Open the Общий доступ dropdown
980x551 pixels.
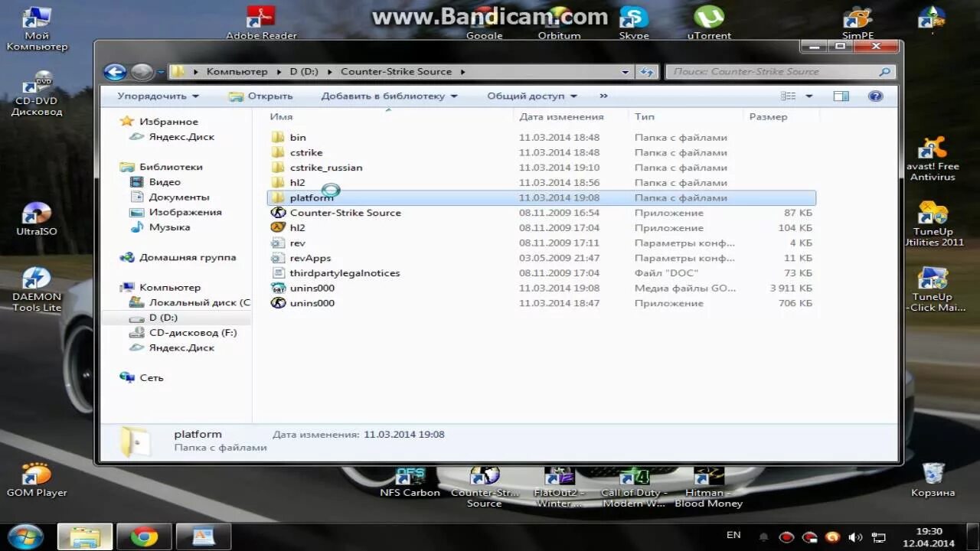(x=532, y=96)
